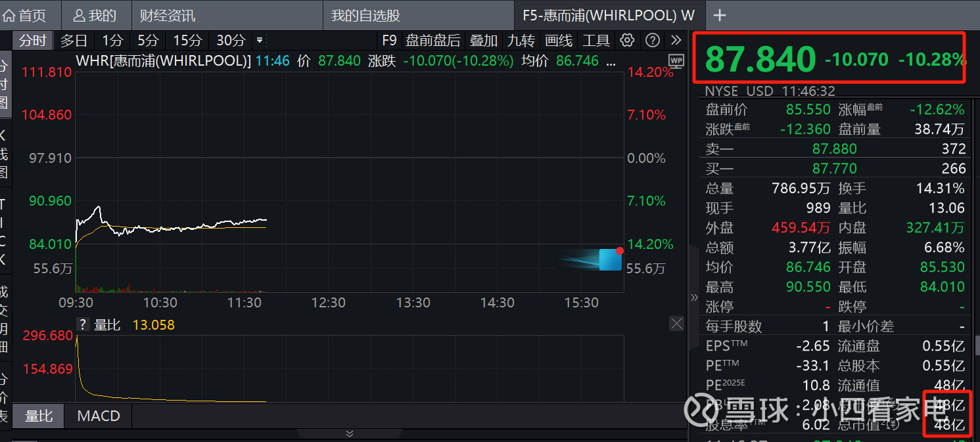Switch to 我的自选股 tab
Screen dimensions: 980x442
(x=365, y=15)
